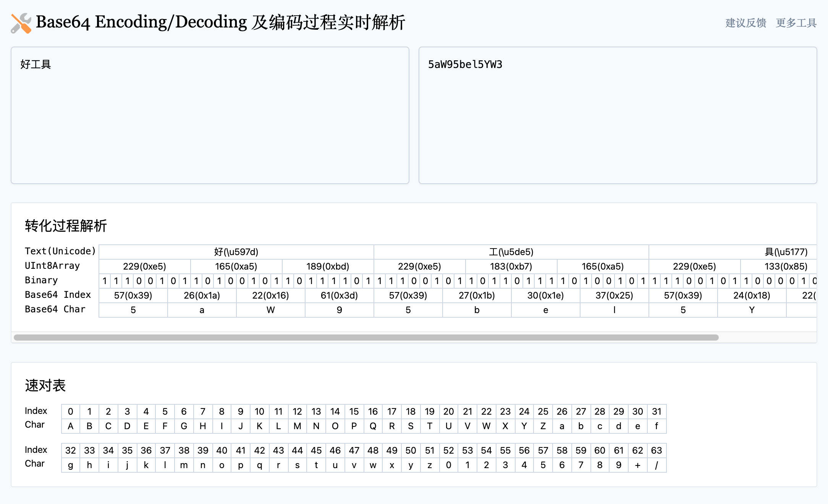
Task: Click char 'z' in the lookup table
Action: point(430,465)
